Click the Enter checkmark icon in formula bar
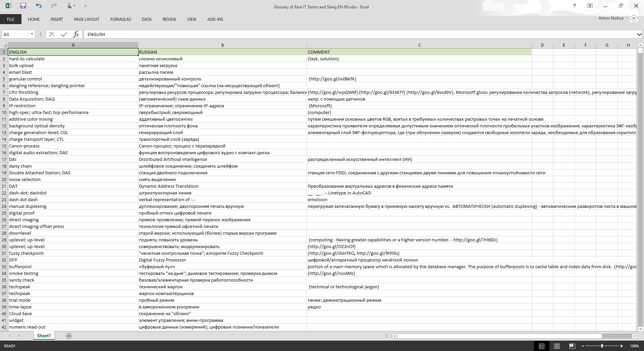Viewport: 644px width, 351px height. (x=64, y=34)
